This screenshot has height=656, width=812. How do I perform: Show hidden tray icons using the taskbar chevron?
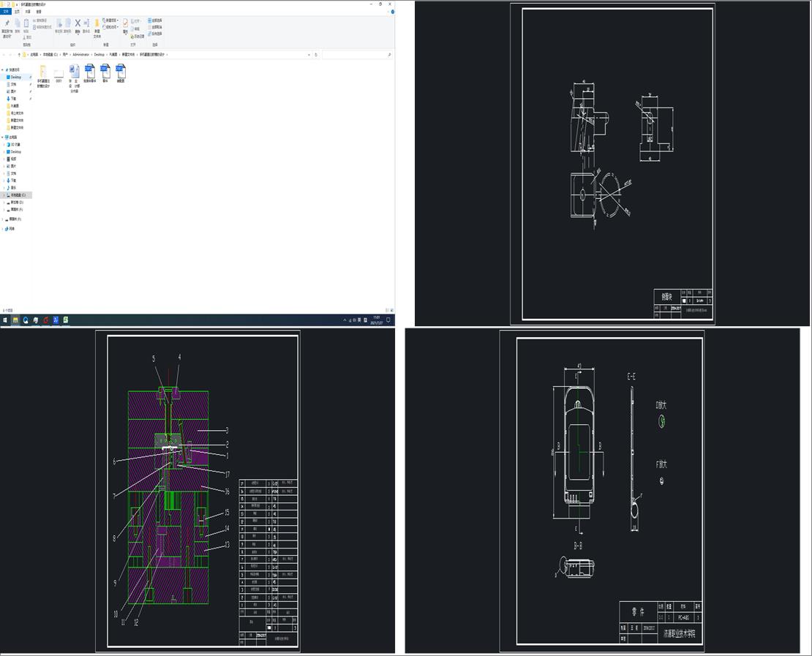(x=345, y=320)
